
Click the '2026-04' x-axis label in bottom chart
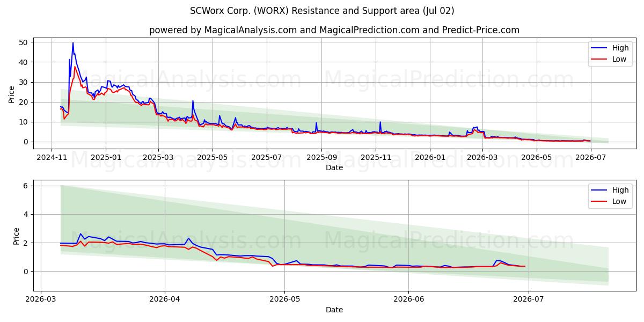pos(164,299)
